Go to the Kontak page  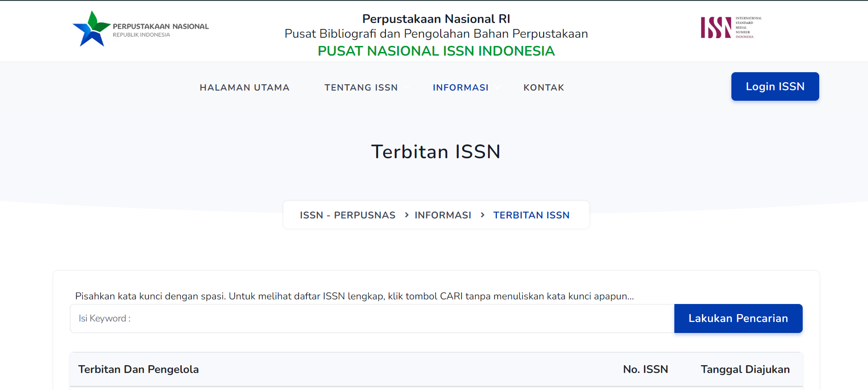click(544, 87)
